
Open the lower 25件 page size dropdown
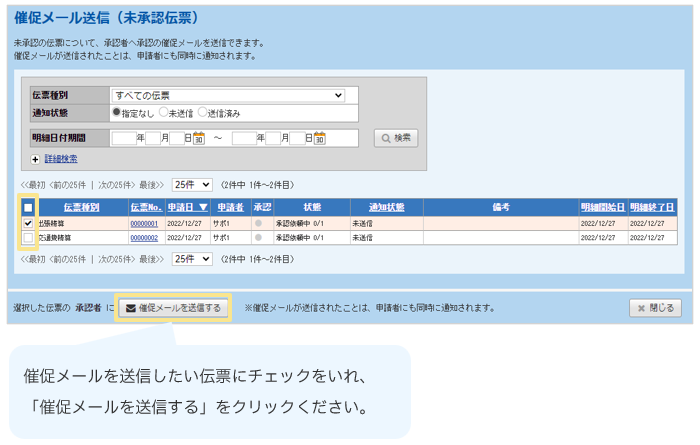click(192, 258)
